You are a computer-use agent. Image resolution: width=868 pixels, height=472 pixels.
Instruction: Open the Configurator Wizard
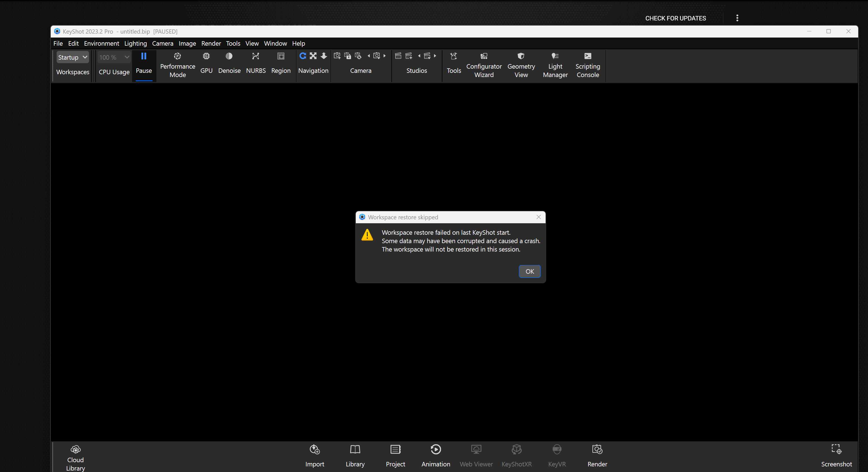[x=484, y=65]
